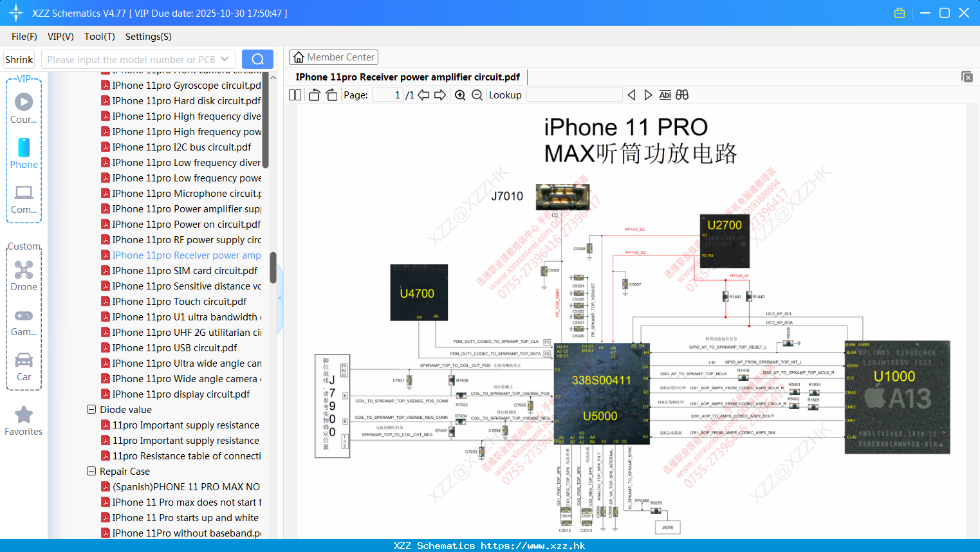The image size is (980, 552).
Task: Open iPhone 11pro Sensitive distance file
Action: coord(181,286)
